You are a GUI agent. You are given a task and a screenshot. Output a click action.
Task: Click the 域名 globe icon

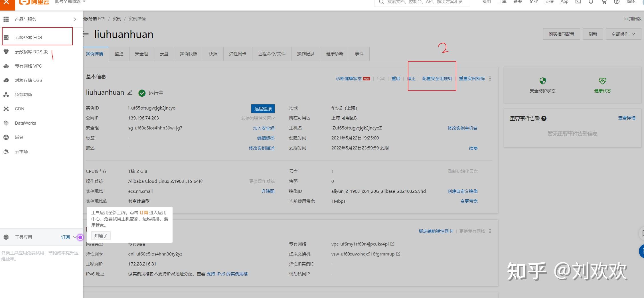pyautogui.click(x=6, y=137)
